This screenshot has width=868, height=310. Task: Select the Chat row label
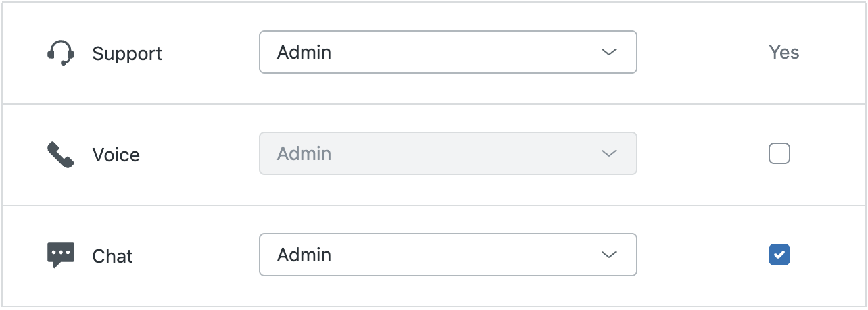pyautogui.click(x=113, y=256)
